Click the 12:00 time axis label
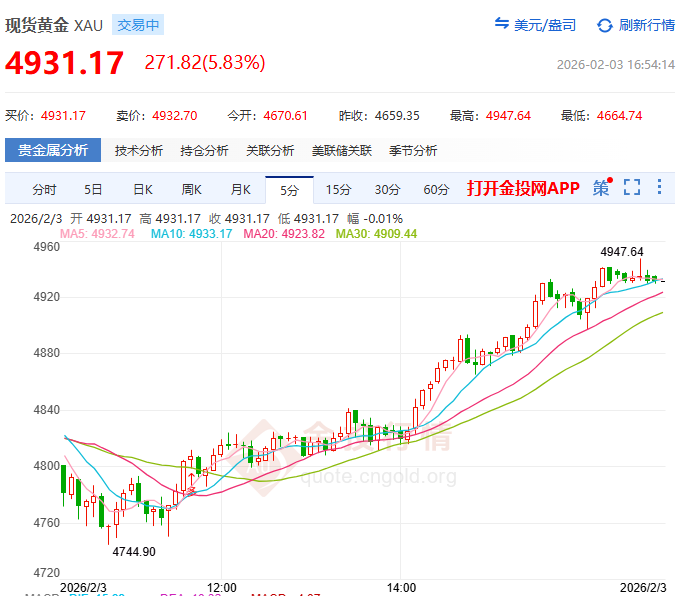The height and width of the screenshot is (596, 677). 222,588
